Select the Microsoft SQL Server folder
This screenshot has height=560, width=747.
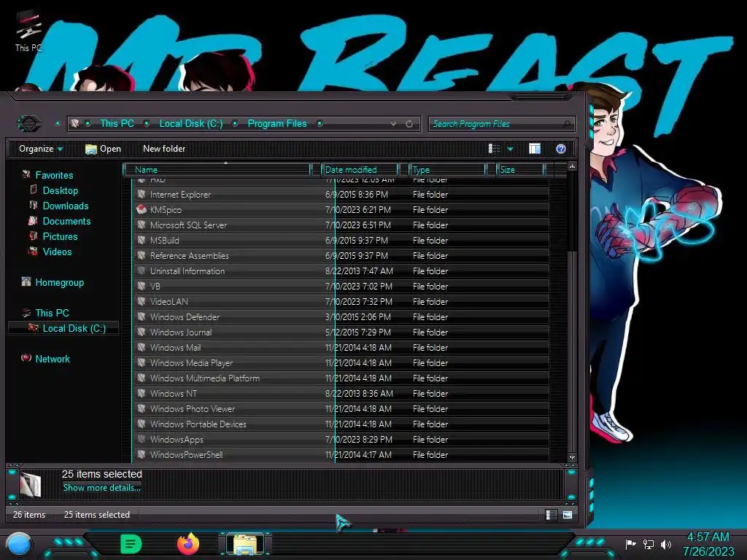pos(341,225)
